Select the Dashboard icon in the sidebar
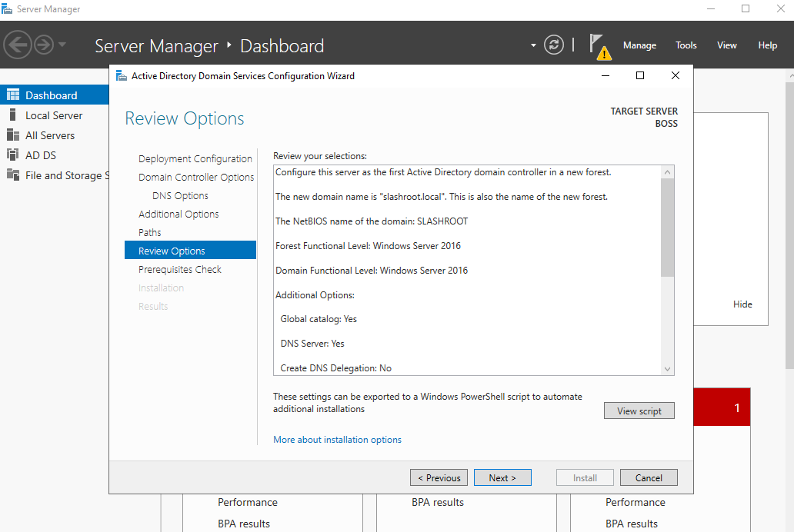Screen dimensions: 794x532 tap(12, 95)
